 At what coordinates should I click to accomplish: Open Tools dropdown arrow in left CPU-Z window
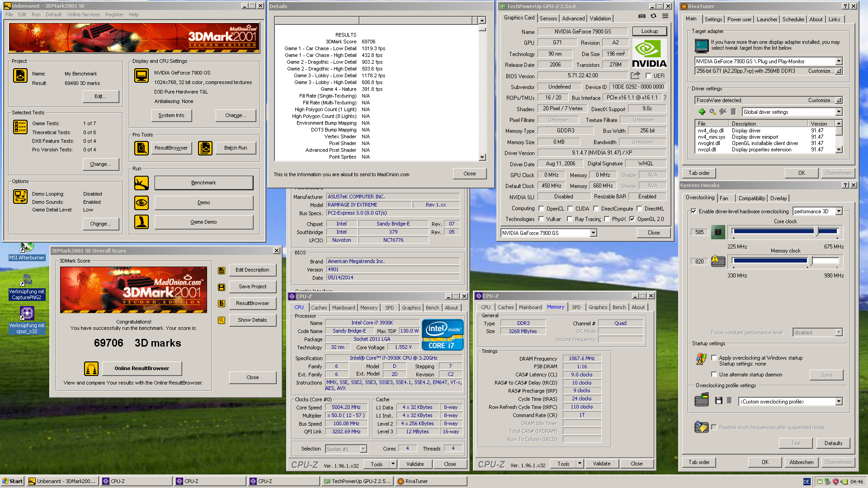coord(393,464)
